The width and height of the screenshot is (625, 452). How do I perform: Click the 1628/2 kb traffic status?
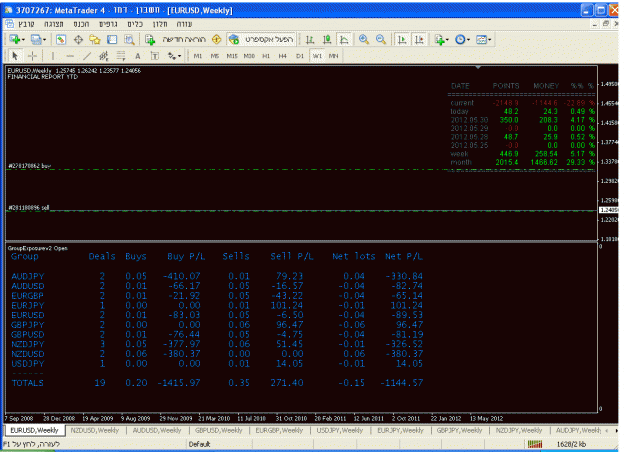(x=571, y=444)
